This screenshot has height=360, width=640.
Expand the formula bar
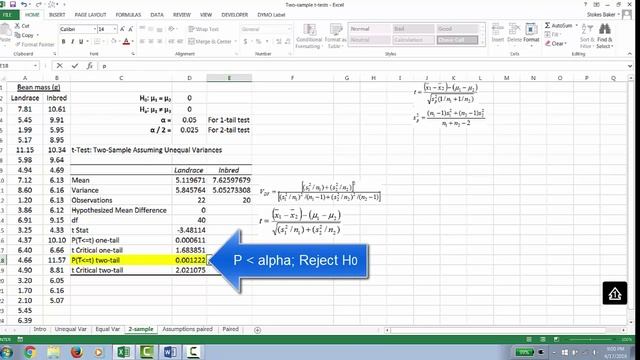click(x=630, y=66)
